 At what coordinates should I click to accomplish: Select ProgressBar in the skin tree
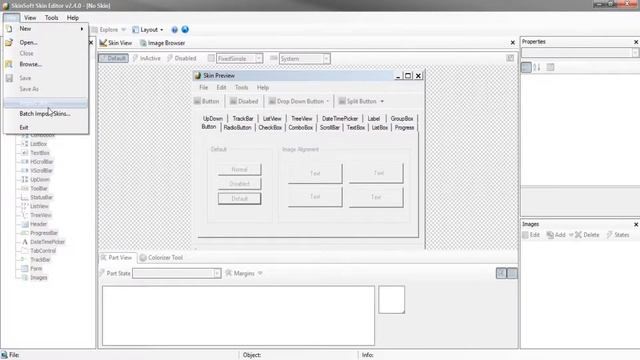click(44, 233)
